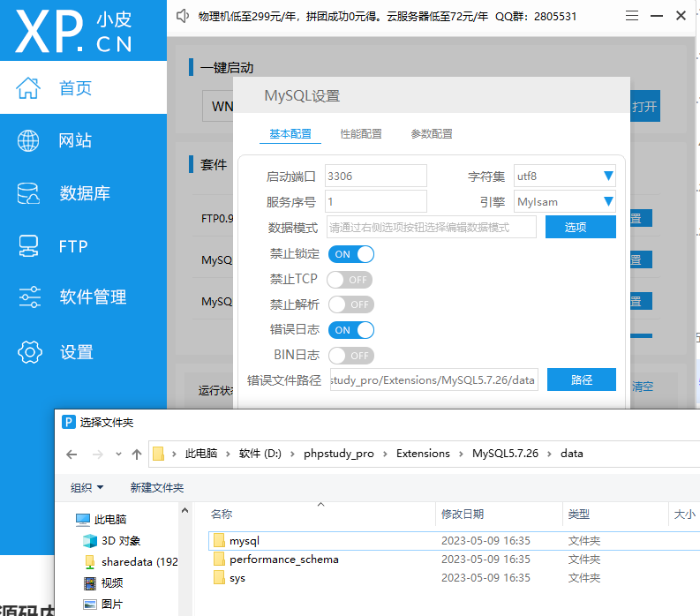The image size is (700, 616).
Task: Click 新建文件夹 new folder button
Action: (x=157, y=487)
